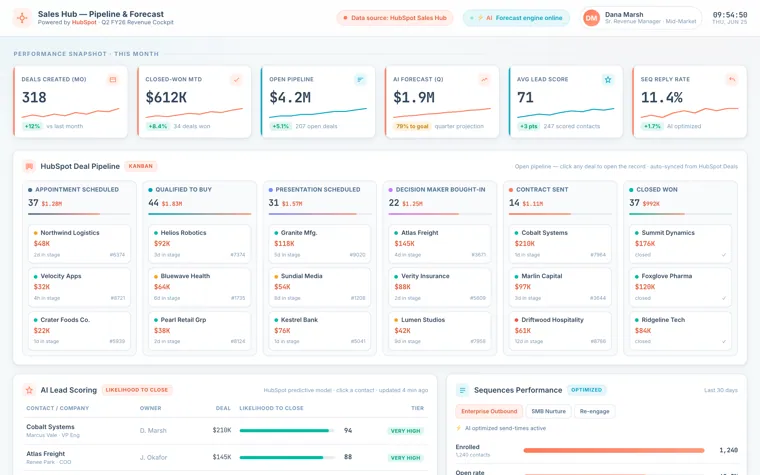Click the HubSpot Deal Pipeline flag icon
The width and height of the screenshot is (760, 475).
pyautogui.click(x=29, y=166)
